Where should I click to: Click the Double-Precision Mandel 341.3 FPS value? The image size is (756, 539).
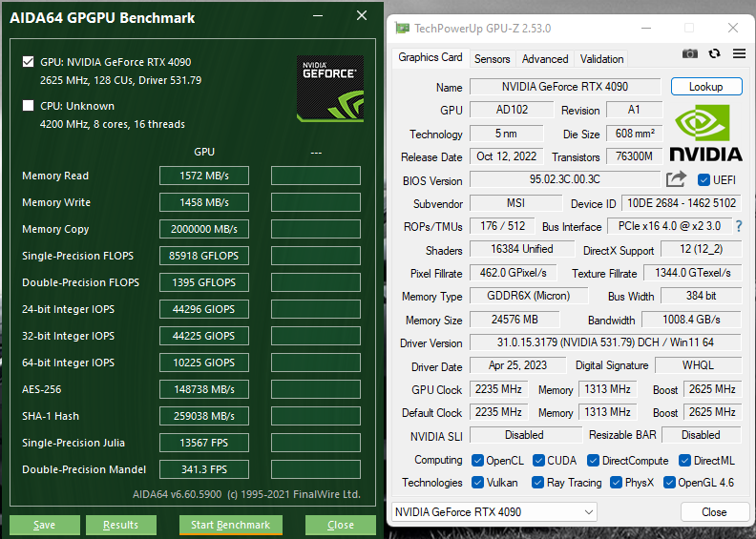[204, 469]
